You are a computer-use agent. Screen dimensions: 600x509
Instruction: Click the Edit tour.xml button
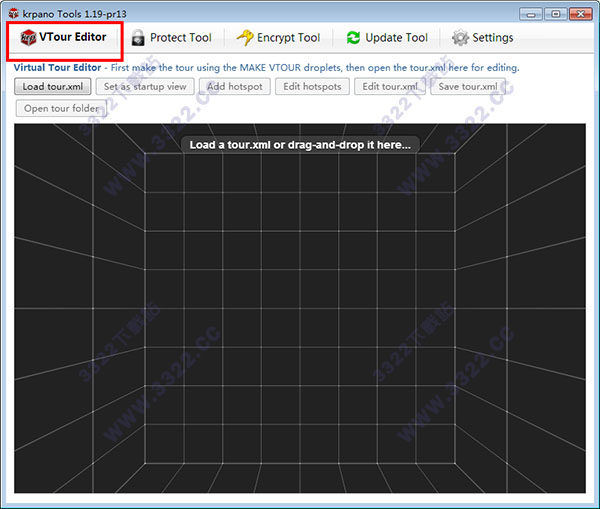[x=390, y=86]
